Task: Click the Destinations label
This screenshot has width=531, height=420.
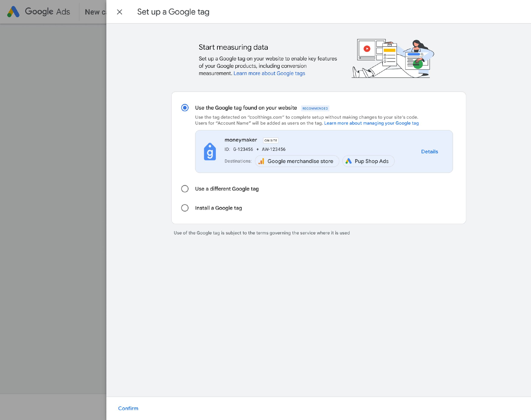Action: tap(238, 161)
